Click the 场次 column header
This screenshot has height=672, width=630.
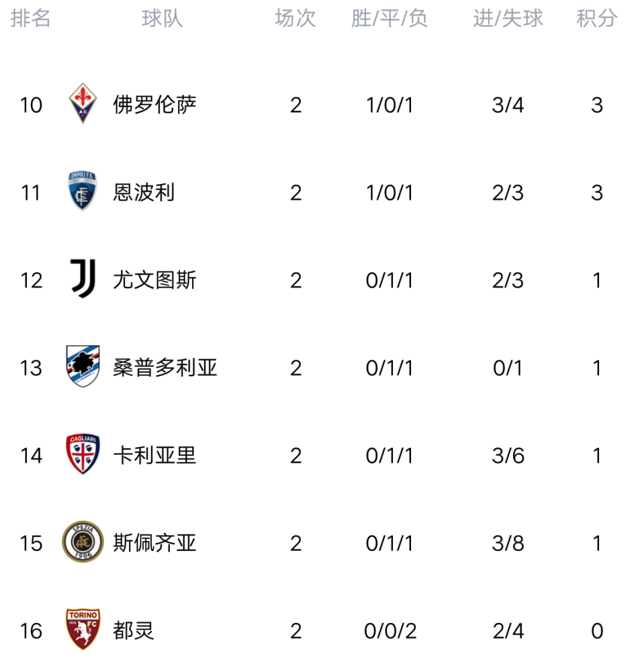[x=296, y=18]
